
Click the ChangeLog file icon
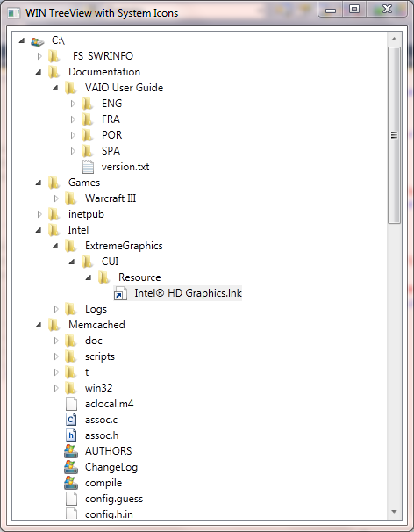coord(71,467)
